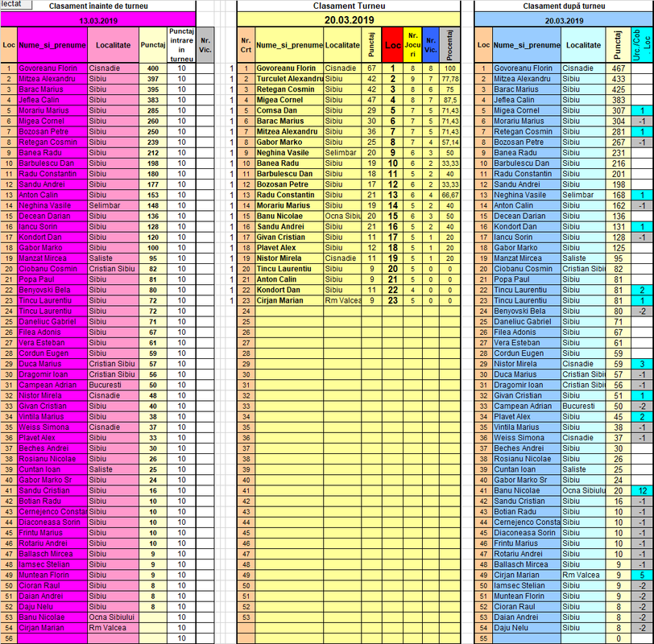The height and width of the screenshot is (644, 654).
Task: Click 'Banu Nicolae' in the tournament table
Action: [289, 216]
